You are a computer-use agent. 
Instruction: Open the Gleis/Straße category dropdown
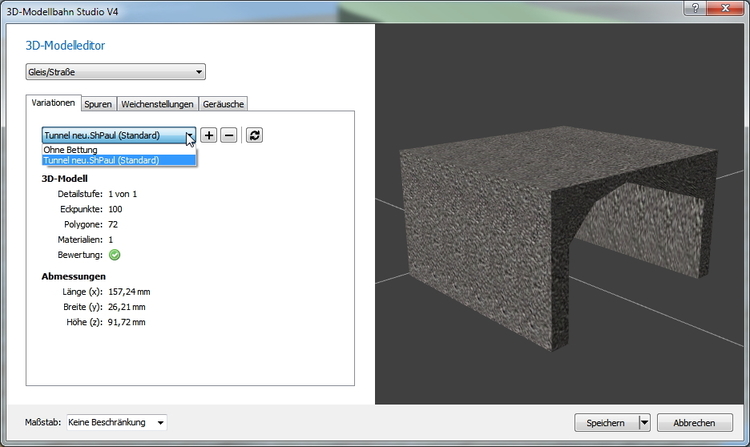(115, 72)
